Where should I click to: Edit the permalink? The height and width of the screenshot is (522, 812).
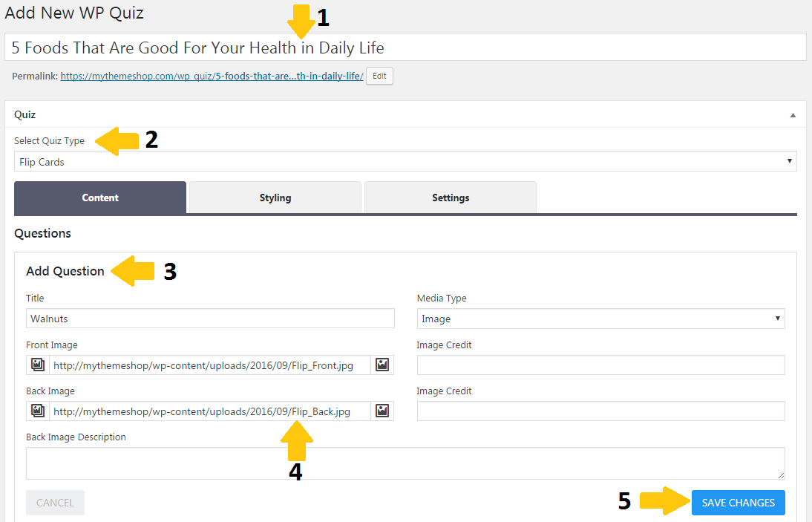[379, 76]
